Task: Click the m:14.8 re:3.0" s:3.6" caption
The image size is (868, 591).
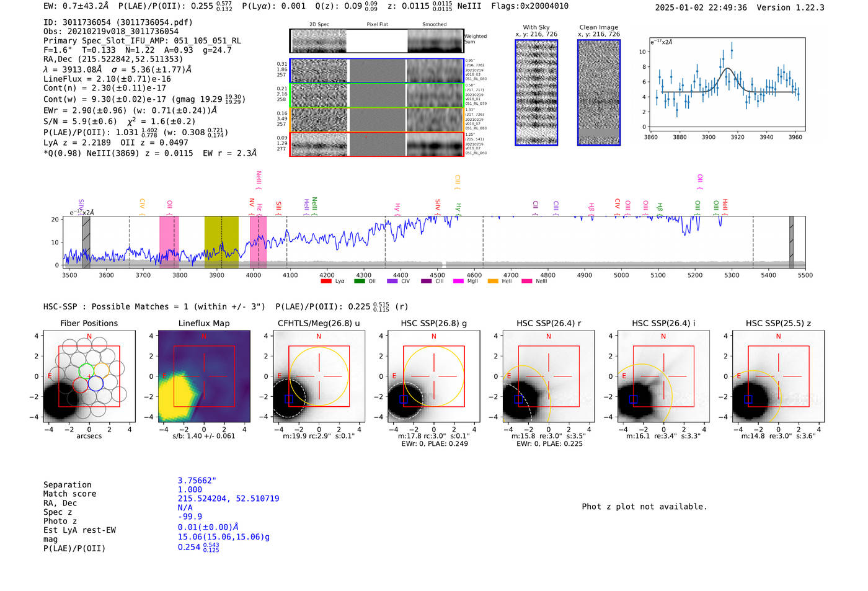Action: tap(778, 436)
